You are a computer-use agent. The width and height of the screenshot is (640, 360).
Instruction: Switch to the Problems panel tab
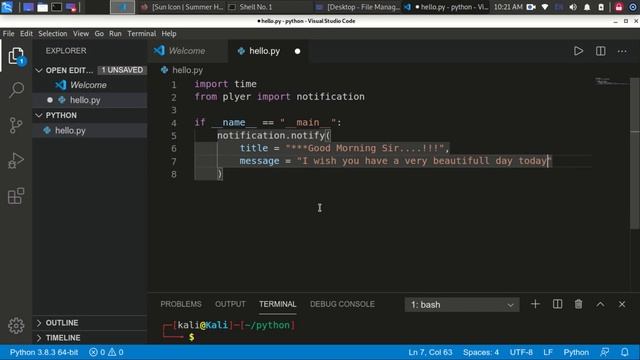181,304
